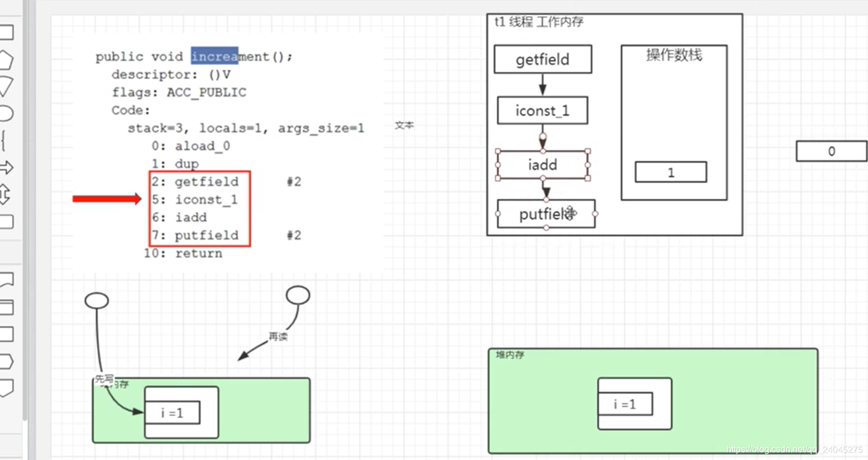Select the curly brace shape
Screen dimensions: 868x460
(3, 141)
